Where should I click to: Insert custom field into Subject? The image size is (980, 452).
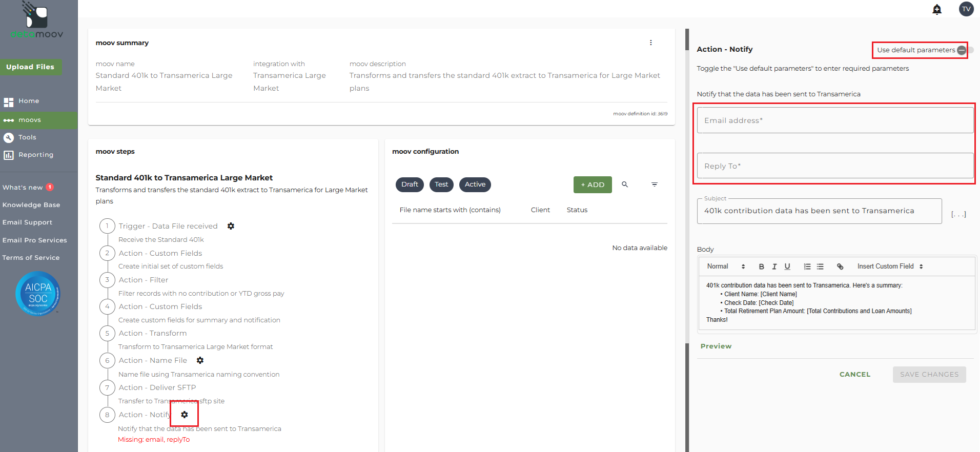(958, 214)
